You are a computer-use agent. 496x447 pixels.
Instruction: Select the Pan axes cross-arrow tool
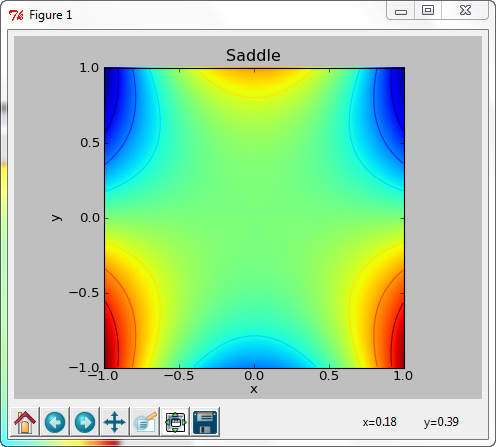click(115, 422)
